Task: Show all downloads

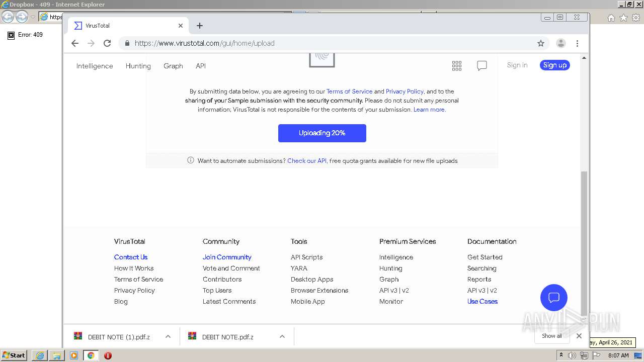Action: click(x=552, y=336)
